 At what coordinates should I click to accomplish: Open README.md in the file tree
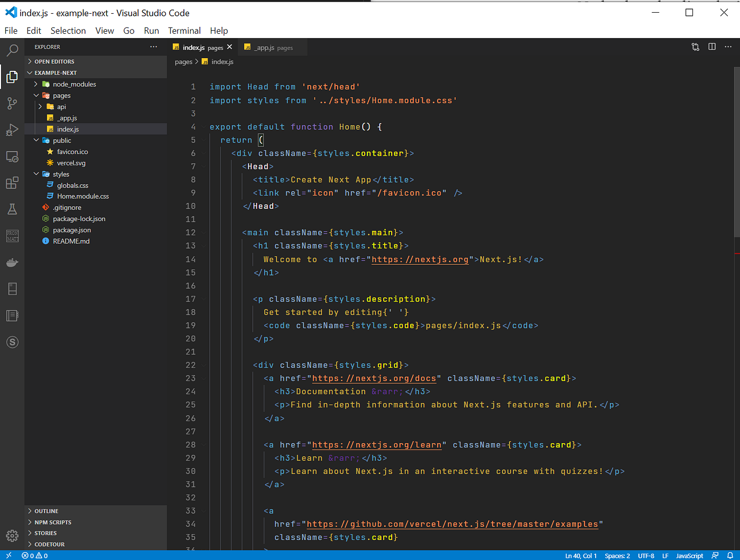pyautogui.click(x=96, y=241)
